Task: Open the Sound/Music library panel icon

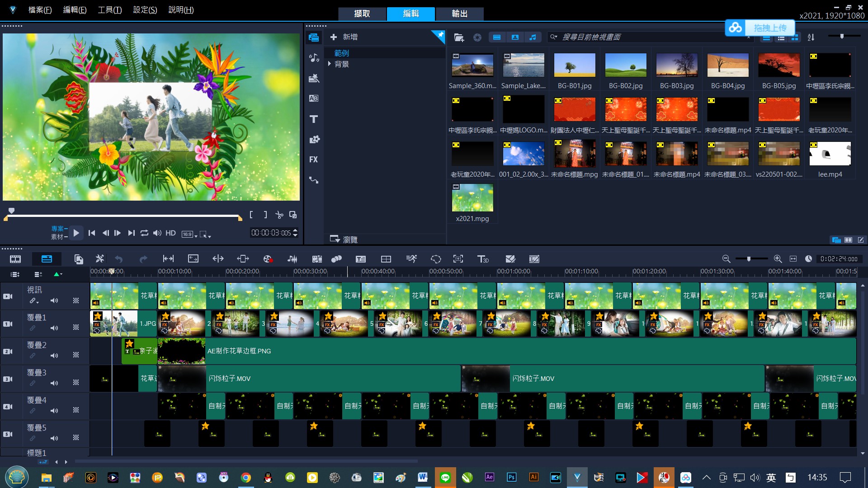Action: (x=314, y=57)
